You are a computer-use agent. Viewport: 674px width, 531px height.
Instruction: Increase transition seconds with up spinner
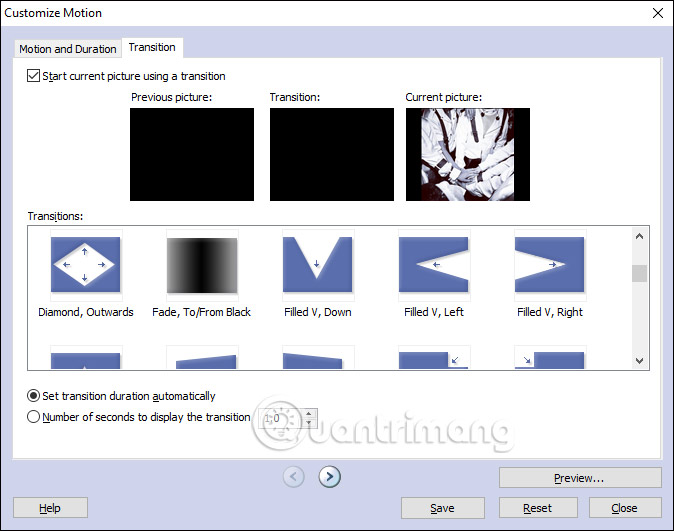click(309, 414)
